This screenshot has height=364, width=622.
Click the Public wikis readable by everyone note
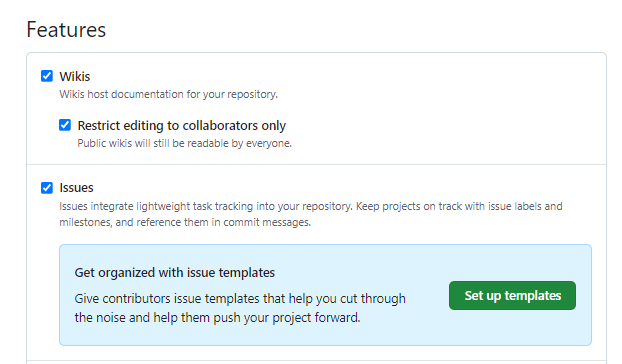point(184,143)
